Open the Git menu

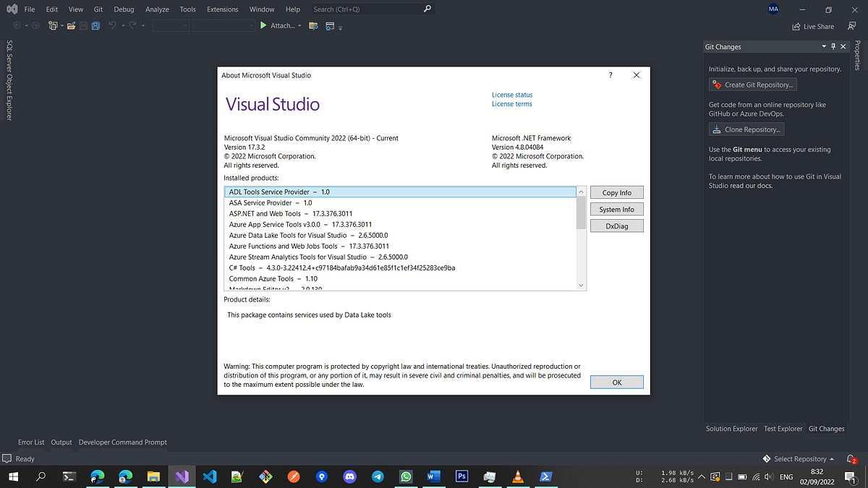click(98, 9)
